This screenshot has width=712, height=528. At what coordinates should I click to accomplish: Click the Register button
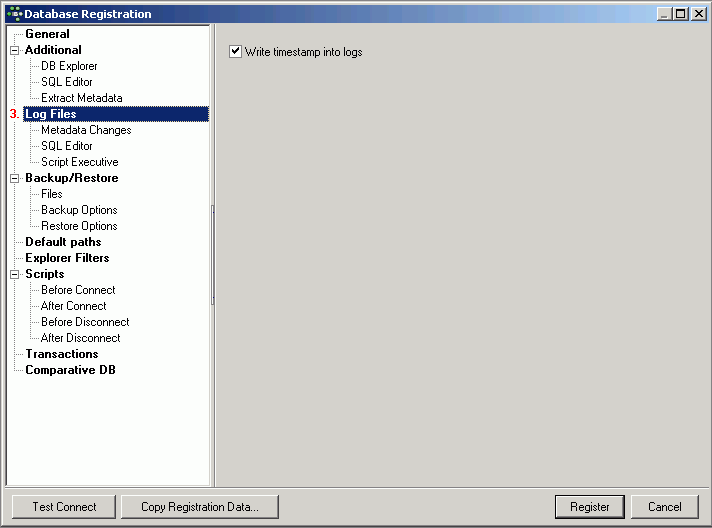590,507
